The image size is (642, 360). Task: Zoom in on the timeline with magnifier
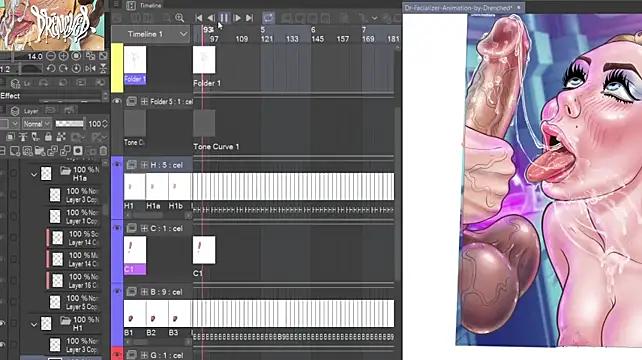[x=179, y=18]
